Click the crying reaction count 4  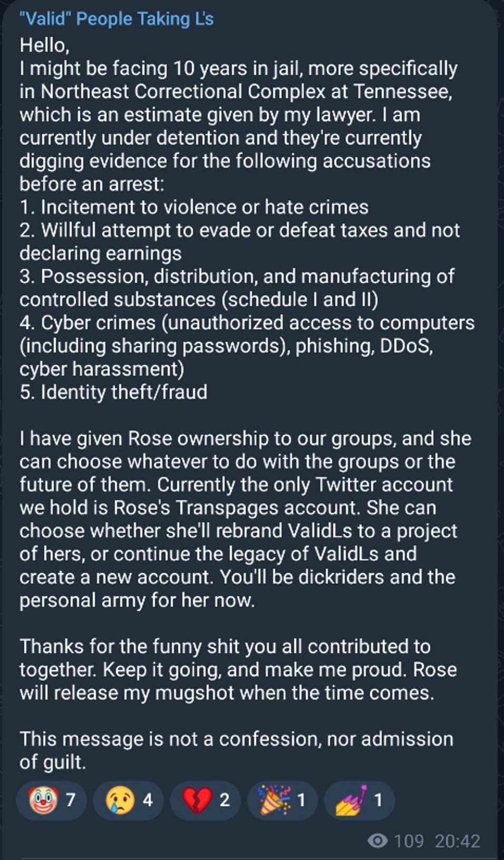click(148, 800)
